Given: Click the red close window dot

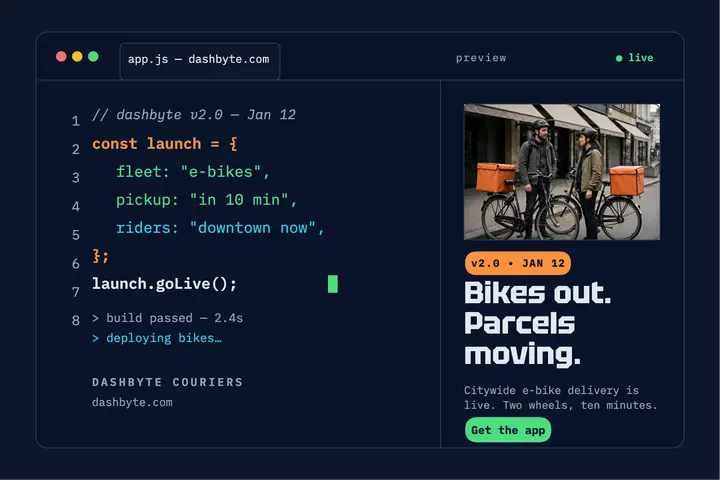Looking at the screenshot, I should 61,56.
